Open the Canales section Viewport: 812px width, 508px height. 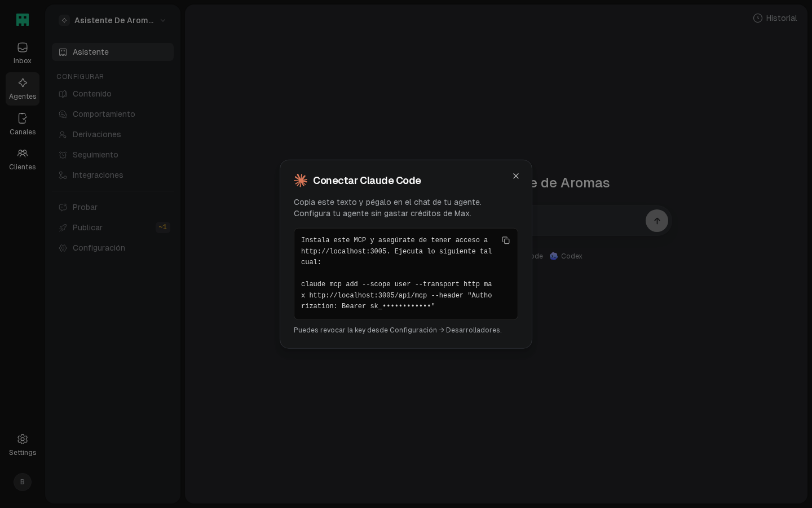[x=23, y=124]
